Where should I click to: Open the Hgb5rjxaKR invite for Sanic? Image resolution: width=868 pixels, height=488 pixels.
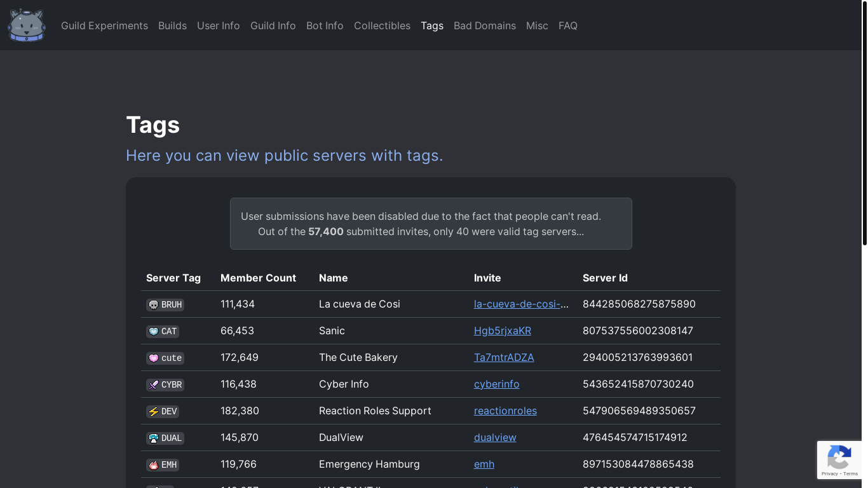coord(502,331)
